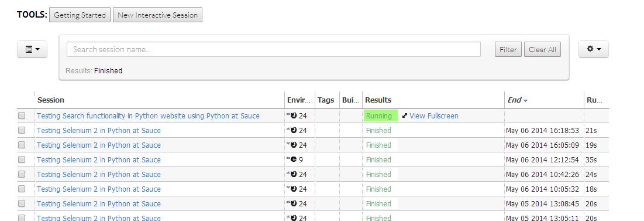Check the box for the IE 9 session

22,159
